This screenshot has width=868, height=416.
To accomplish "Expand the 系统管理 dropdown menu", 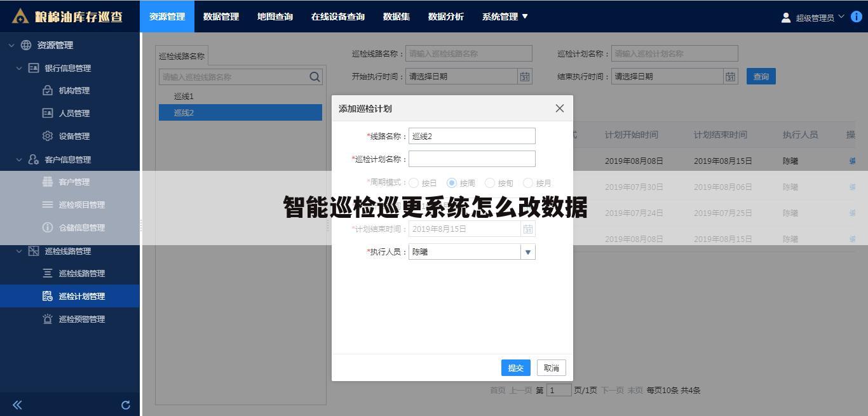I will click(x=505, y=17).
